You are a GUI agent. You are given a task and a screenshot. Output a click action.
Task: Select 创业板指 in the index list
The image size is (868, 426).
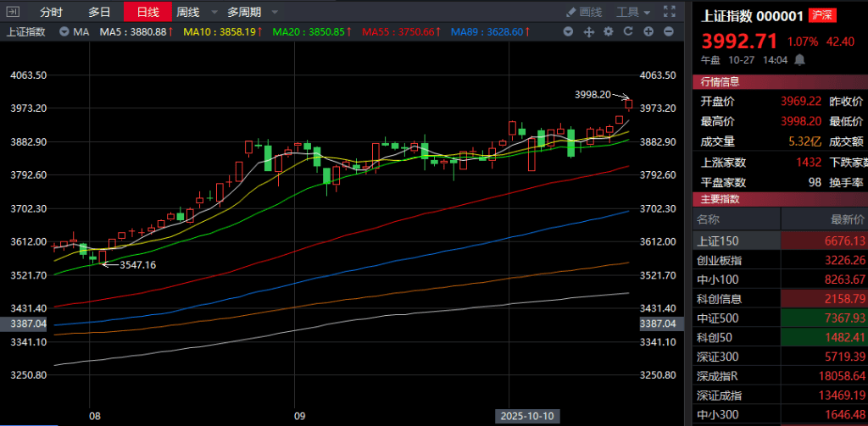point(719,260)
